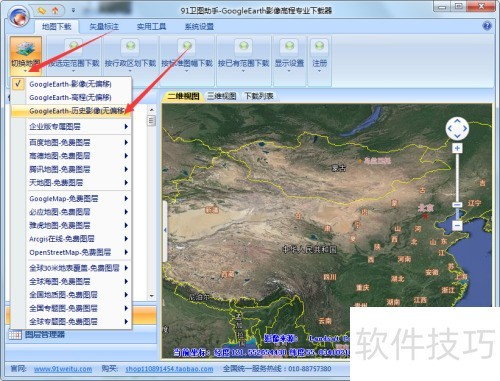500x381 pixels.
Task: Click the help question mark icon
Action: 487,26
